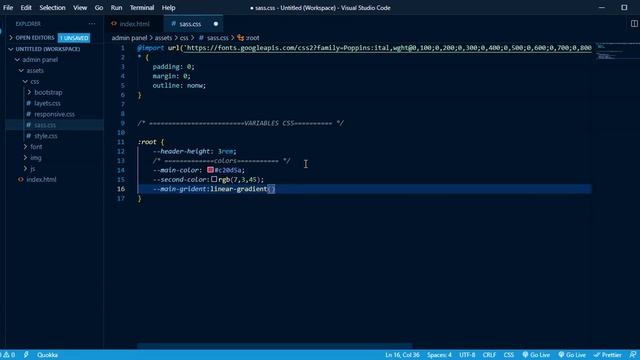Click the --header-height property on line 12
This screenshot has width=640, height=360.
point(182,151)
